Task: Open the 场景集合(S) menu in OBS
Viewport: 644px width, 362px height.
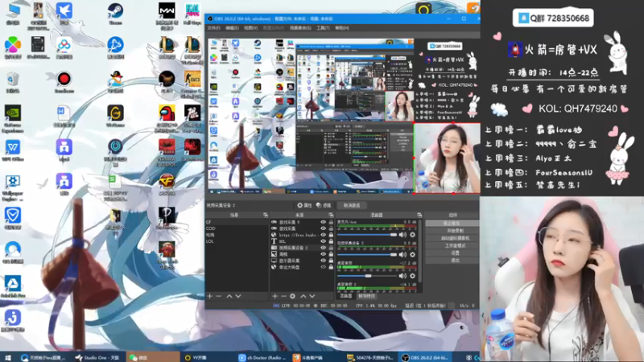Action: (x=300, y=28)
